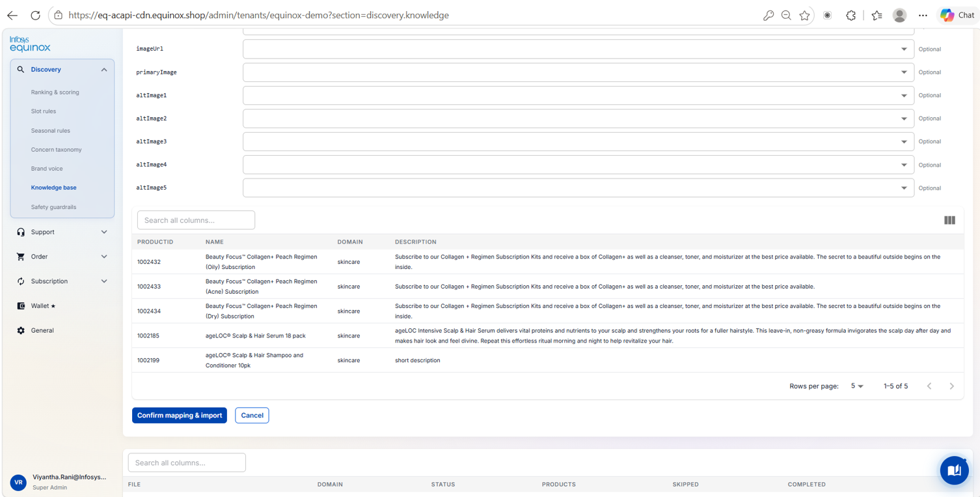The image size is (980, 497).
Task: Open the floating help book button
Action: point(954,470)
